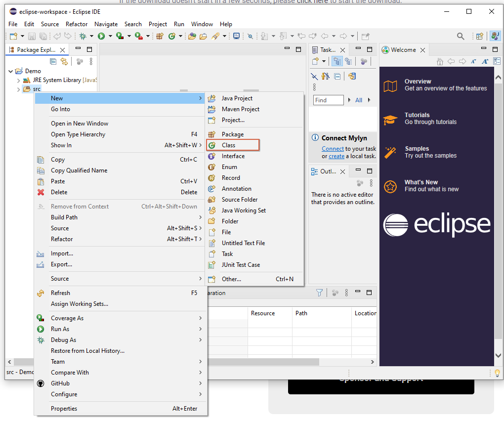The image size is (504, 421).
Task: Open the Search magnifier in the toolbar
Action: pyautogui.click(x=461, y=36)
